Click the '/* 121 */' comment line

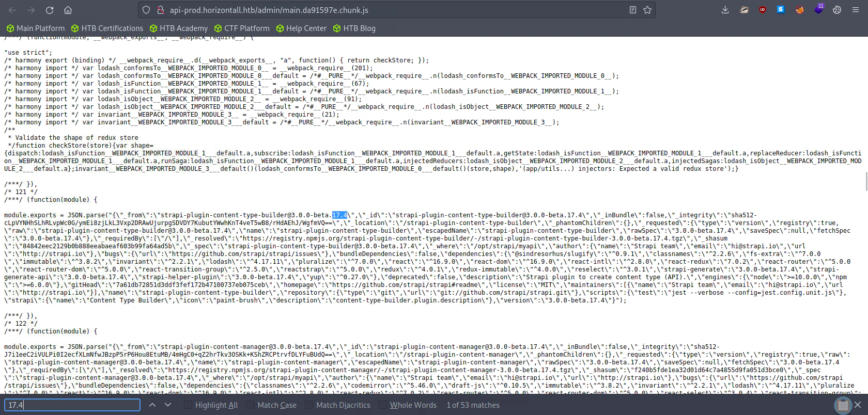click(x=21, y=192)
